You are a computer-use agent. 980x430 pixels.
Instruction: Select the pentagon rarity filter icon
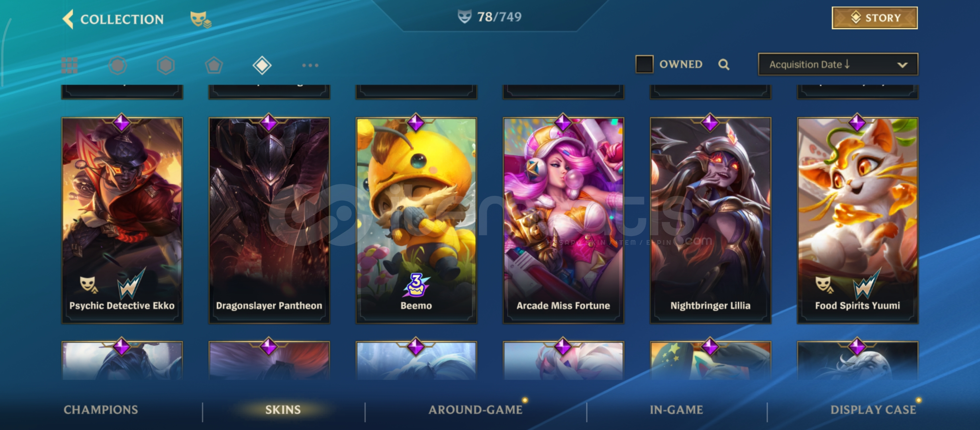click(214, 65)
